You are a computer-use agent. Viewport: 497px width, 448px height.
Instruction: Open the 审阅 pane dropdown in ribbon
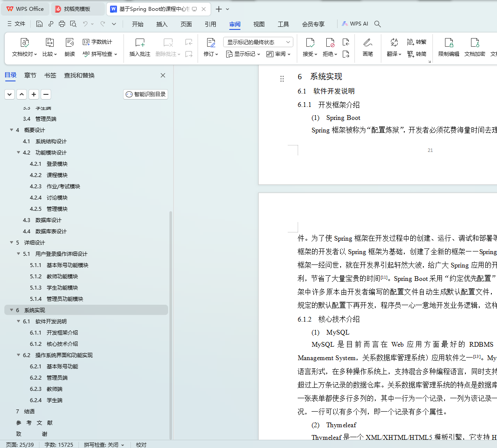(x=279, y=54)
